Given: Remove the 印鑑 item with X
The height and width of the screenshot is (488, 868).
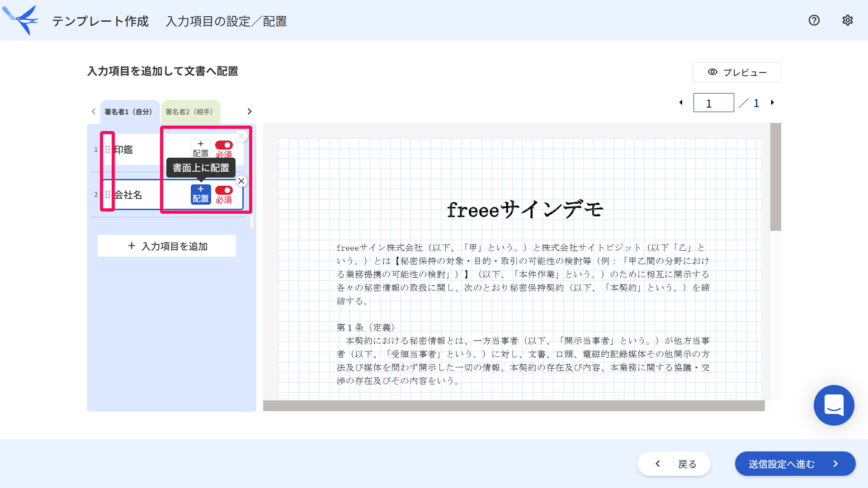Looking at the screenshot, I should [241, 136].
